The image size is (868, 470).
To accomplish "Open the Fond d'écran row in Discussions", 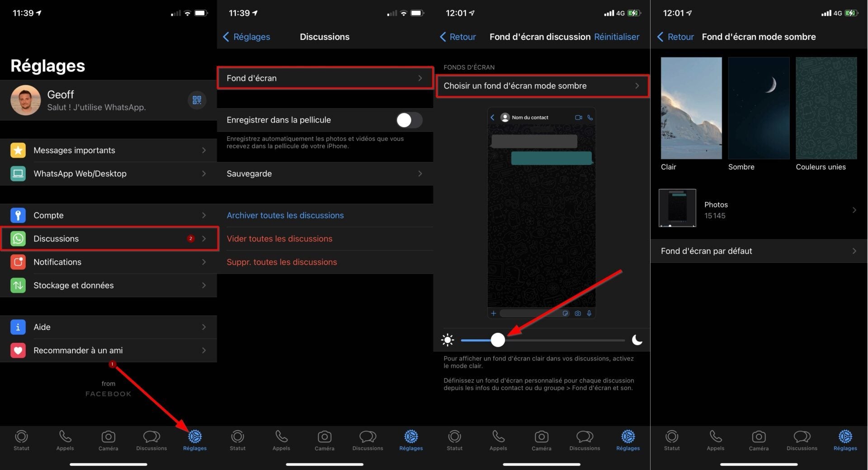I will [325, 78].
